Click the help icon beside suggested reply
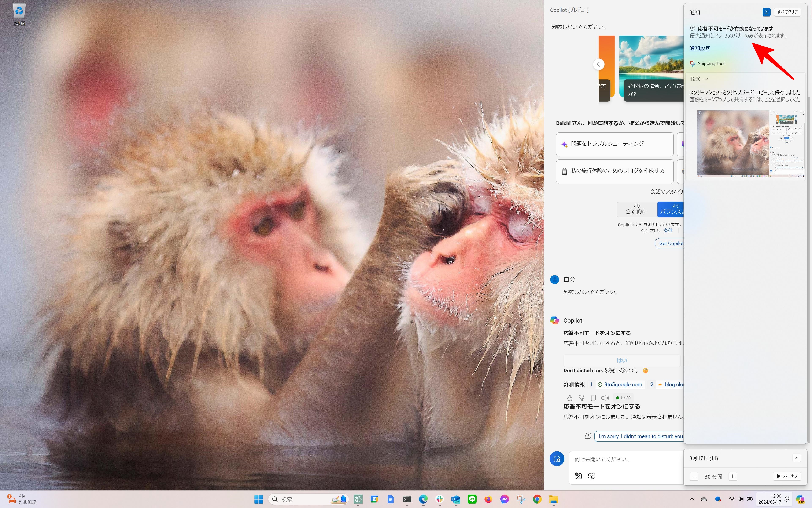This screenshot has height=508, width=812. (x=588, y=436)
